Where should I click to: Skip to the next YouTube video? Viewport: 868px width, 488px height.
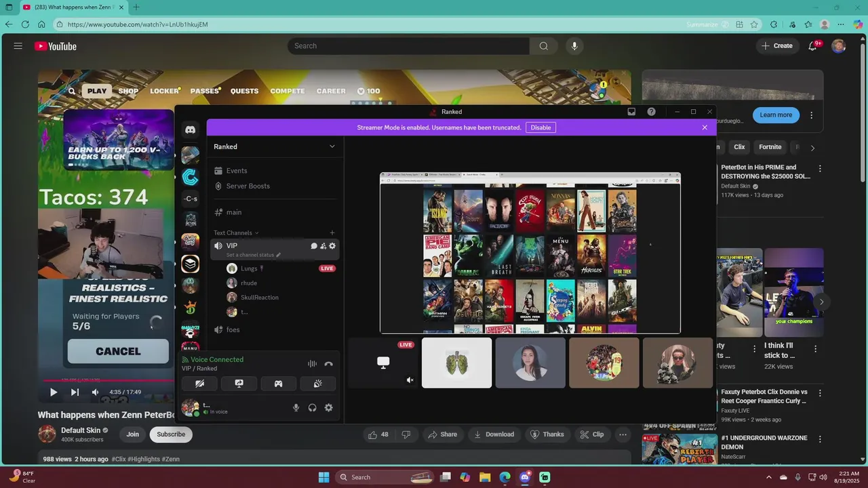tap(75, 392)
